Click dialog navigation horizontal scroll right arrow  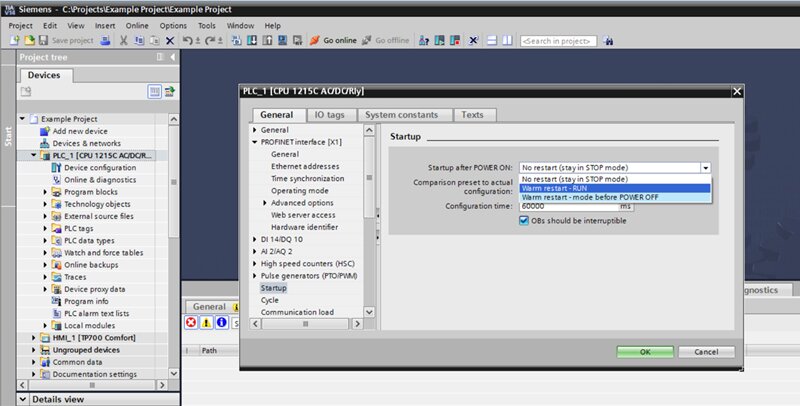[357, 323]
